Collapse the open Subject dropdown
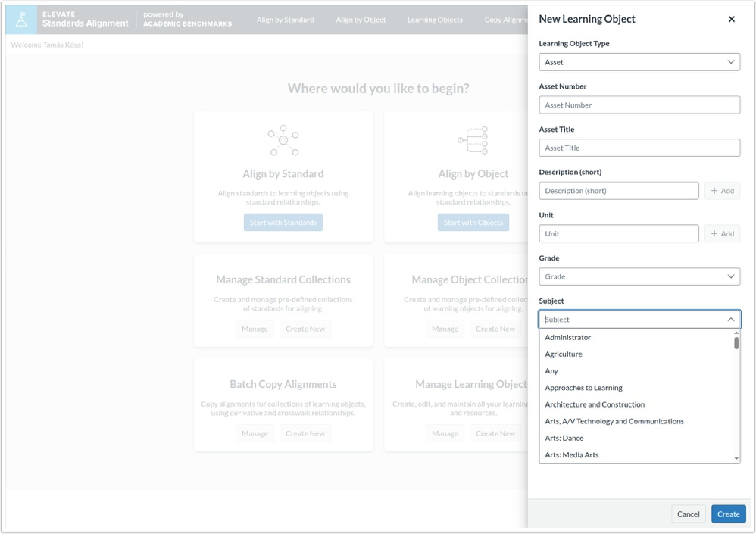Screen dimensions: 756x534 730,319
